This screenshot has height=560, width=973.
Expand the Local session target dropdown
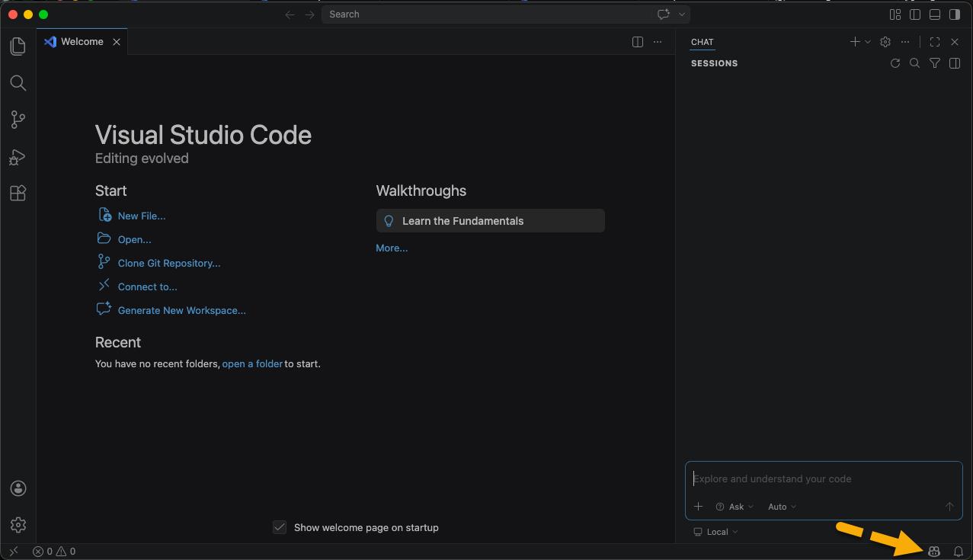click(716, 532)
